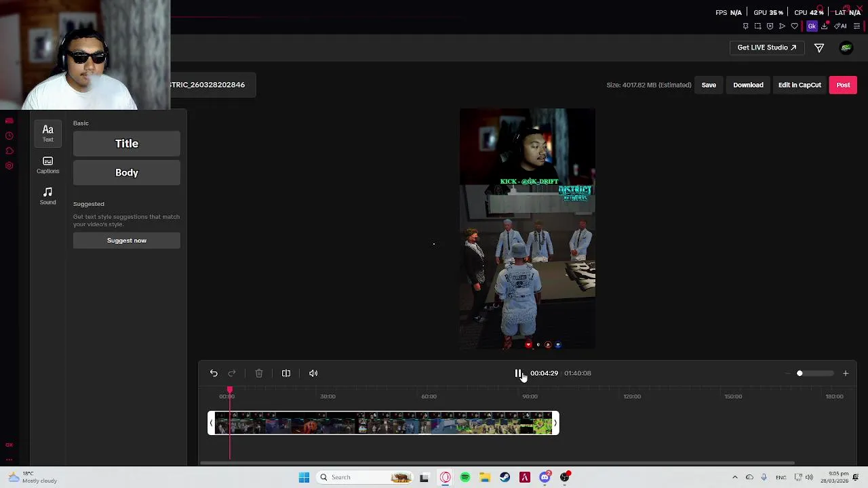868x488 pixels.
Task: Add a Body text element
Action: click(127, 173)
